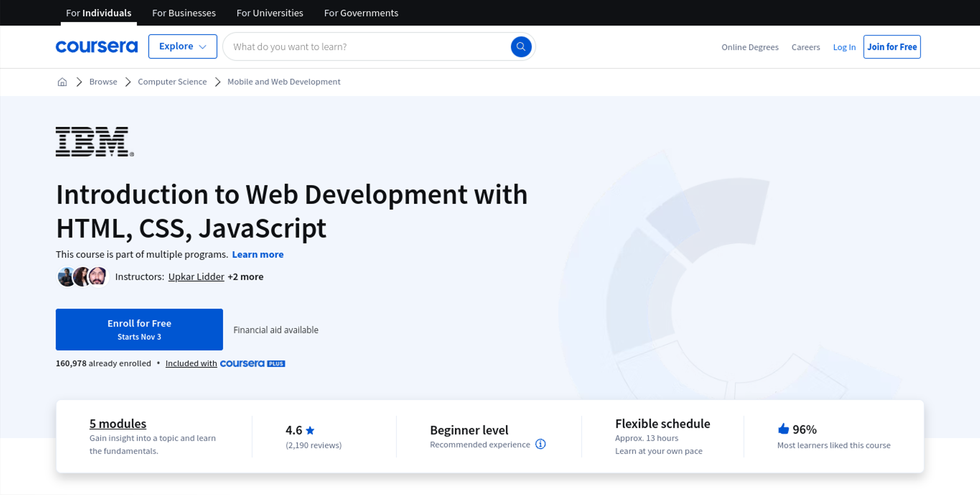The height and width of the screenshot is (495, 980).
Task: Select For Universities tab
Action: pos(269,12)
